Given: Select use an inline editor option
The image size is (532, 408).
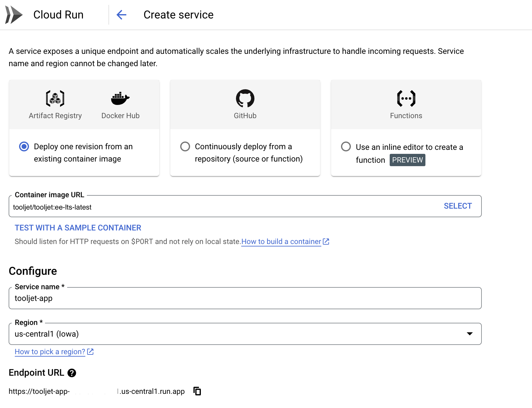Looking at the screenshot, I should pos(346,146).
